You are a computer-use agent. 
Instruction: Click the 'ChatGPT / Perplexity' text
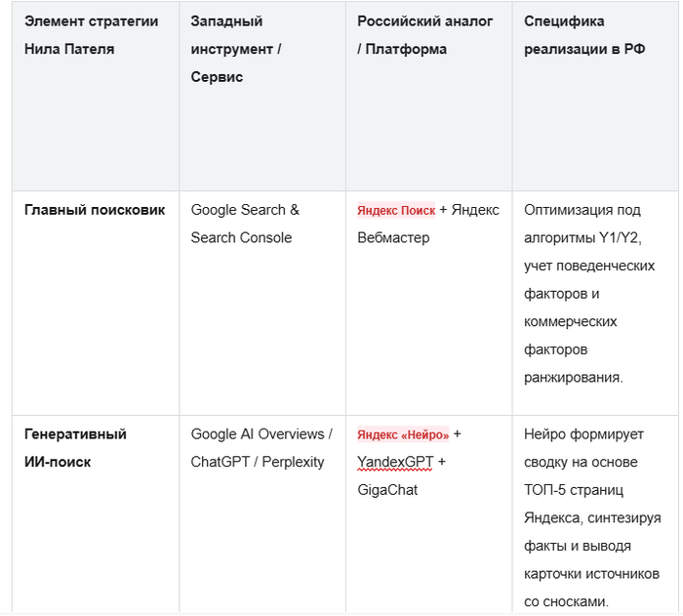coord(257,462)
